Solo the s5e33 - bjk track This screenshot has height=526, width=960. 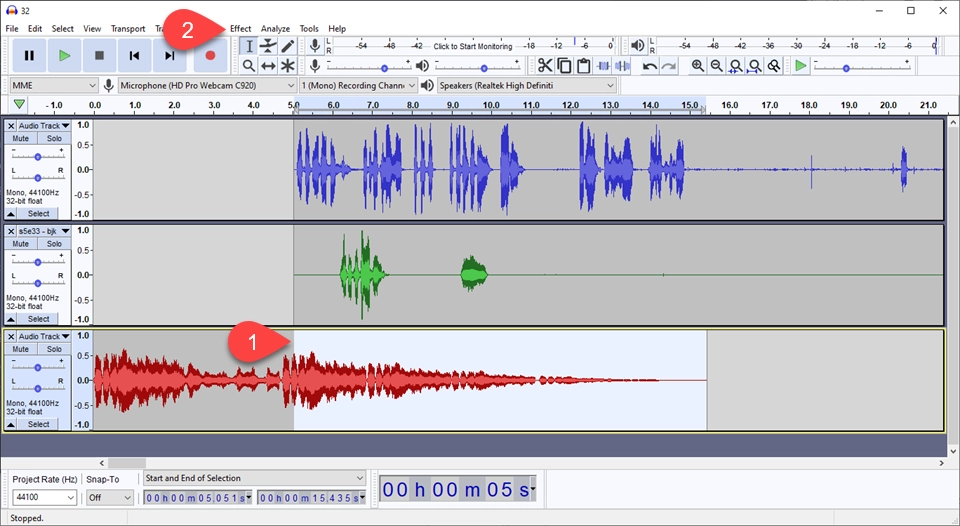coord(54,244)
